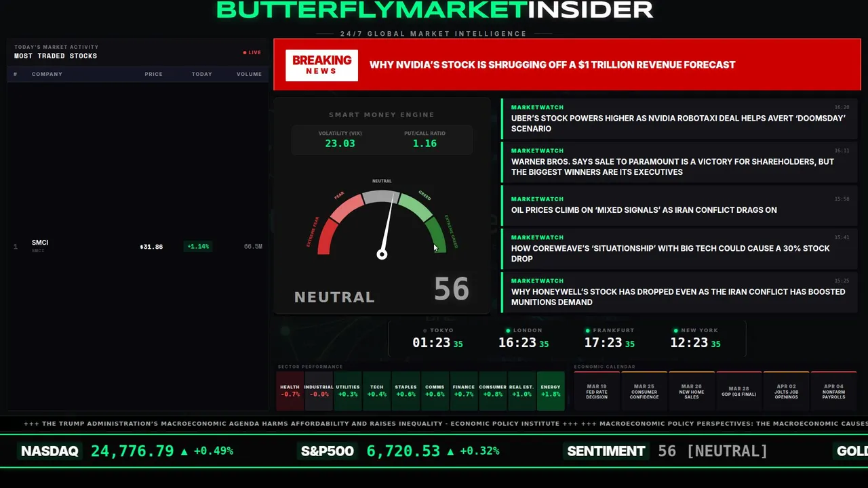Click the Greed gauge segment
This screenshot has height=488, width=868.
[x=416, y=207]
